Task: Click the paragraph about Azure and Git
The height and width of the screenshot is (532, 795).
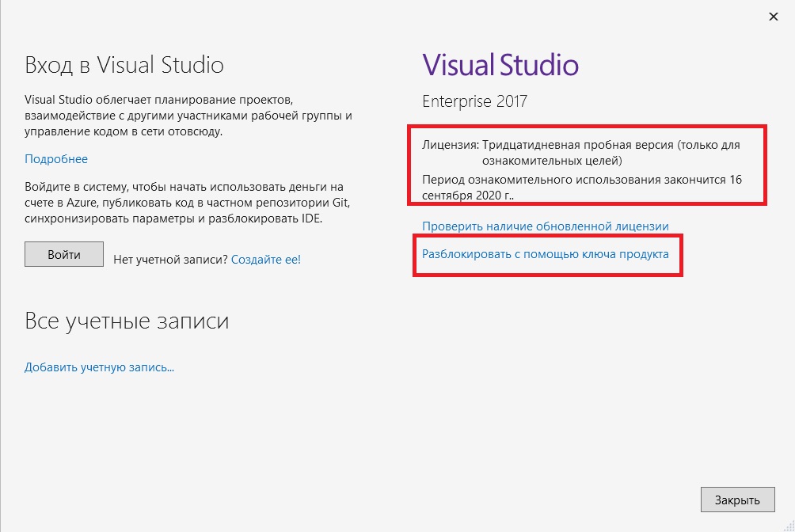Action: 188,203
